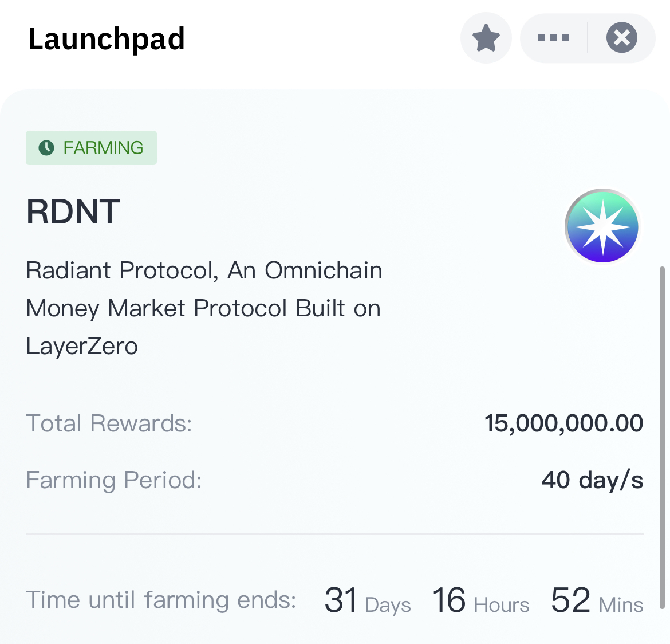Screen dimensions: 670x644
Task: Click the Time until farming ends label
Action: [x=161, y=600]
